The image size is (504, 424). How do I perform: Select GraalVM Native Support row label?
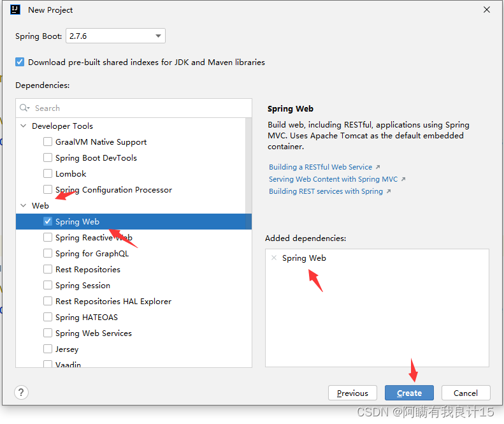point(101,142)
